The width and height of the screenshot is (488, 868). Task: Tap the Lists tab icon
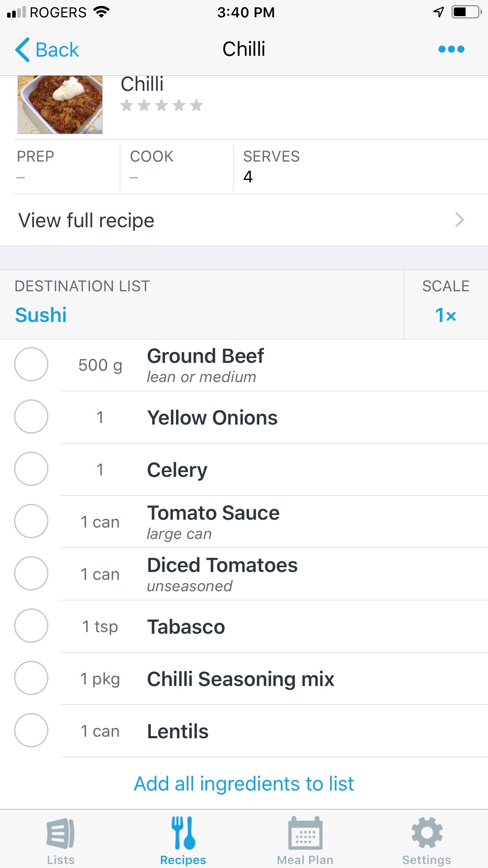click(61, 833)
